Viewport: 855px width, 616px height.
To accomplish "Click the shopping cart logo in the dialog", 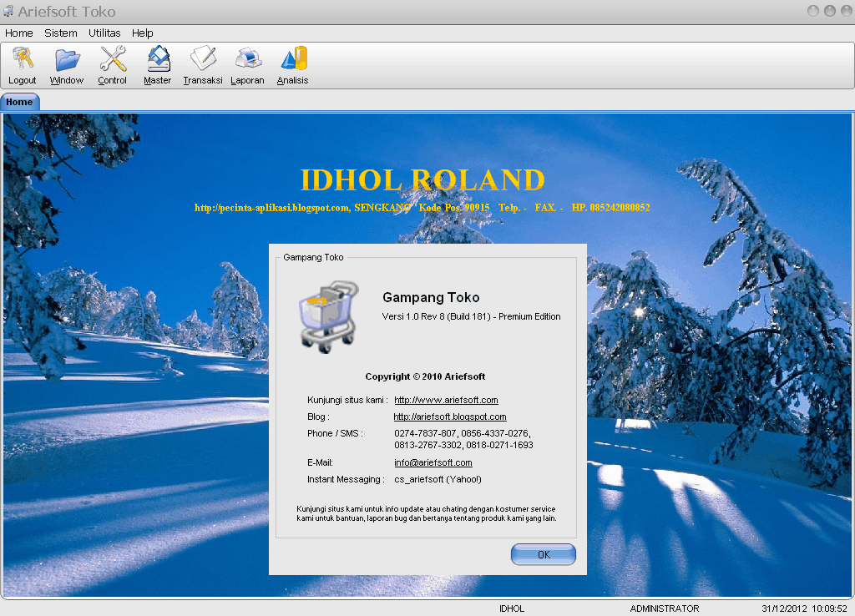I will pos(328,316).
